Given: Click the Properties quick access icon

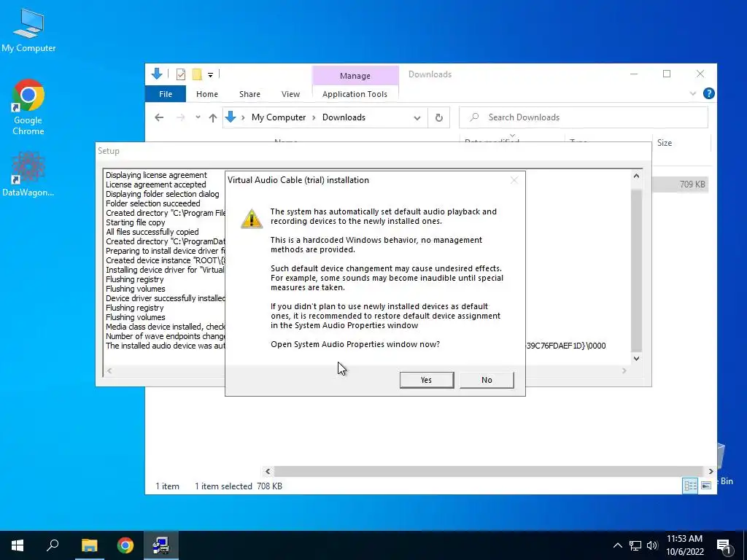Looking at the screenshot, I should (x=181, y=74).
